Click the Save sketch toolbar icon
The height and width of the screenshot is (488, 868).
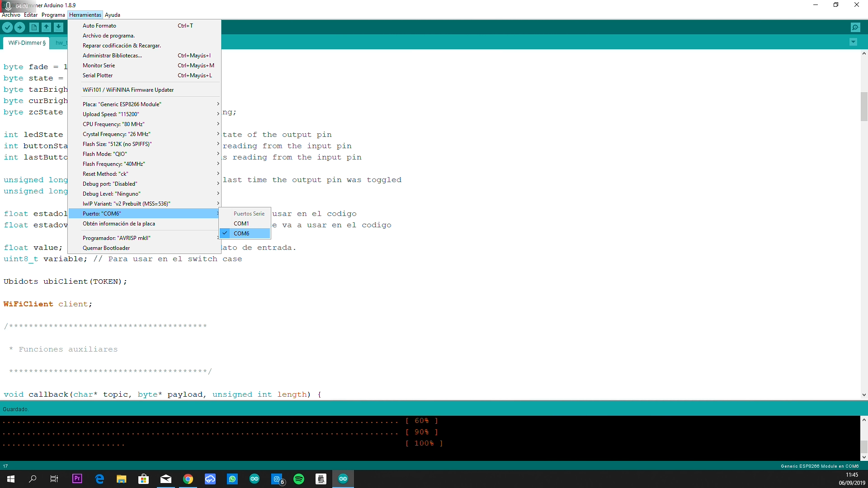pyautogui.click(x=59, y=28)
